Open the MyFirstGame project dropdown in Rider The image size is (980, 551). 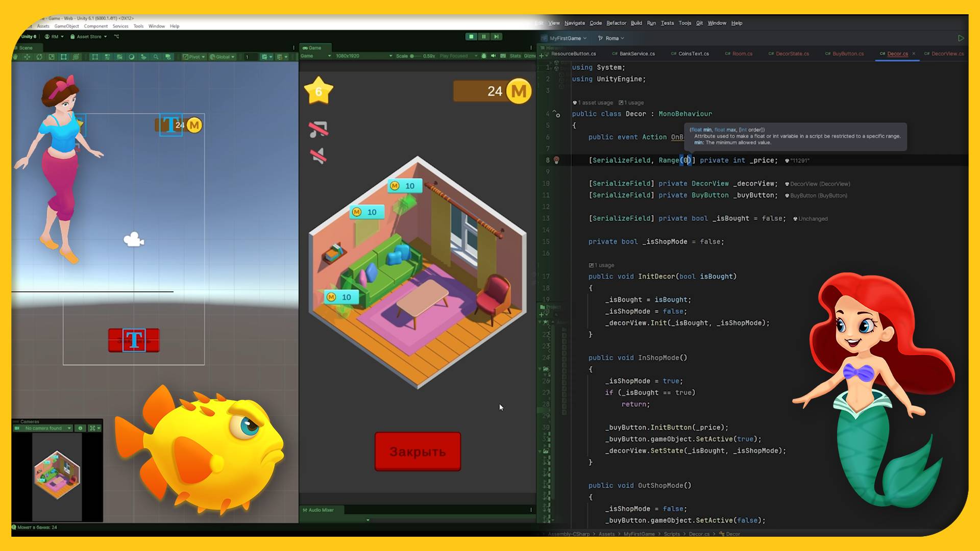point(568,38)
